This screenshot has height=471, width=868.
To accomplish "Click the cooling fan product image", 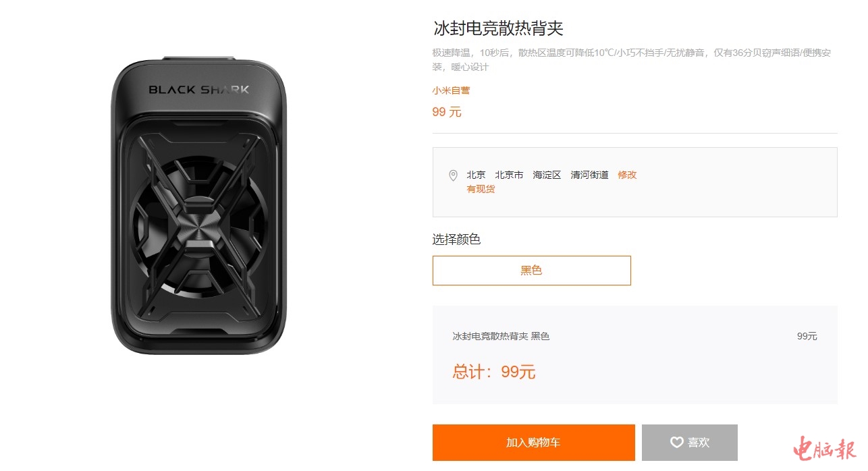I will pyautogui.click(x=199, y=207).
